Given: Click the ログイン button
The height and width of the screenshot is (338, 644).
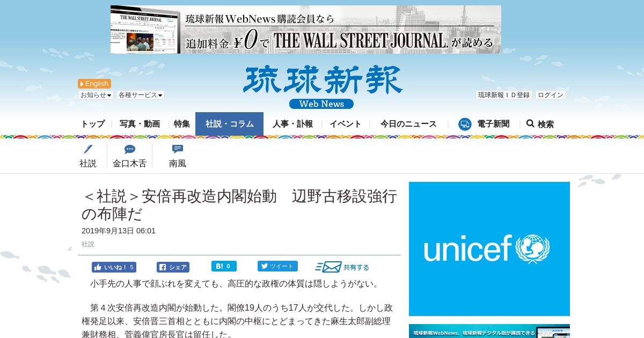Looking at the screenshot, I should point(551,95).
